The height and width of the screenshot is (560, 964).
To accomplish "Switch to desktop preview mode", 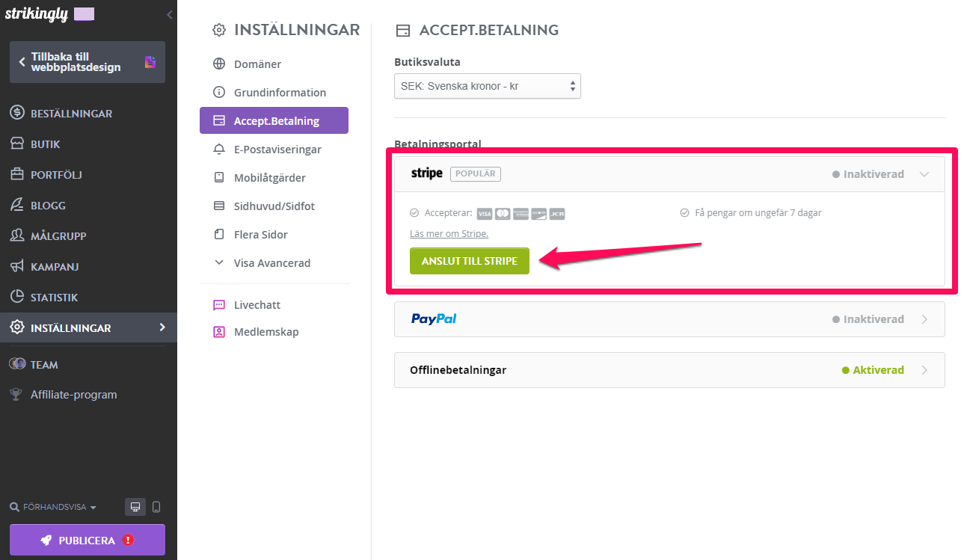I will point(135,507).
